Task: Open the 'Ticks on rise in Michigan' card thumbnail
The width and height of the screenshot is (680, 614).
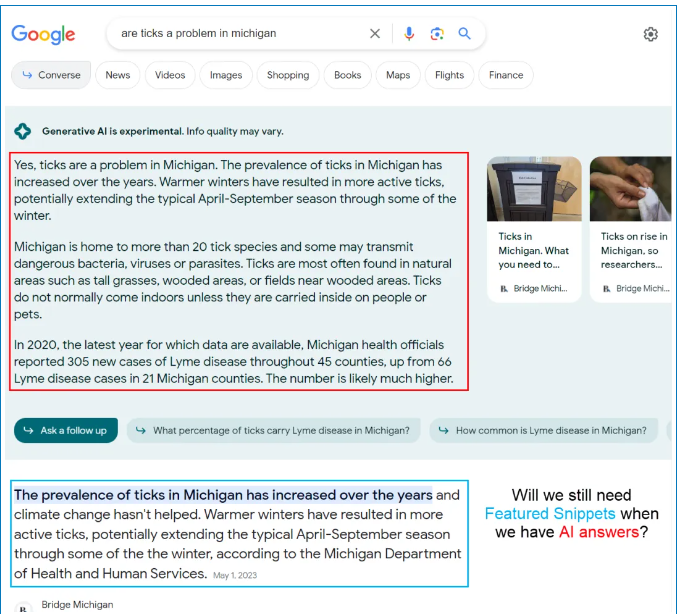Action: click(631, 189)
